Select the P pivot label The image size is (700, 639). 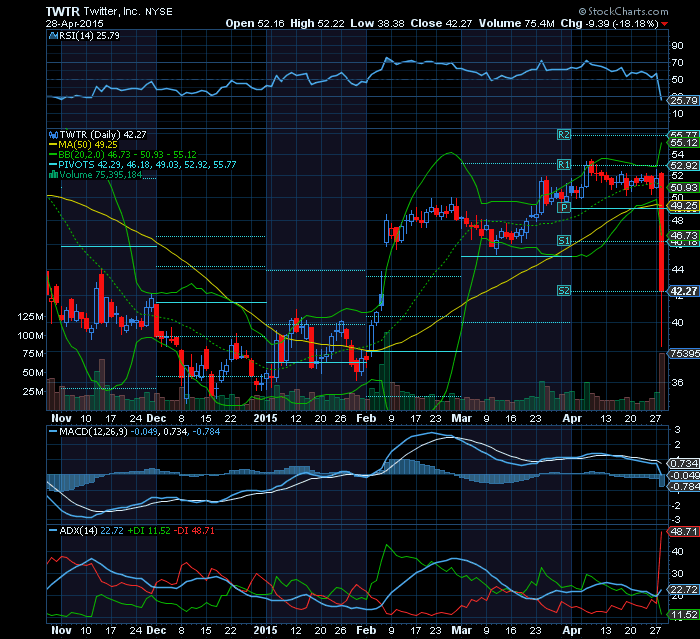coord(564,207)
